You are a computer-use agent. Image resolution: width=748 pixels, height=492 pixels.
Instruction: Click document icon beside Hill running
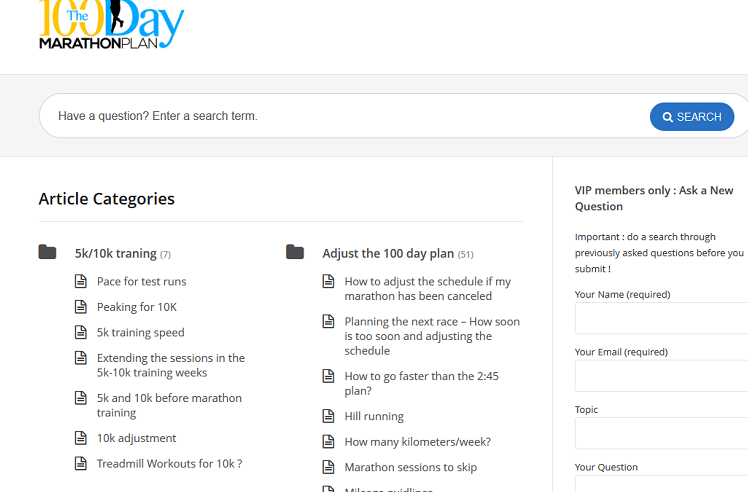328,416
